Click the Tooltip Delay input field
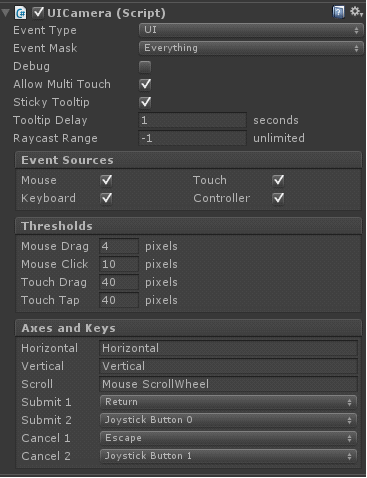Viewport: 367px width, 478px height. [x=192, y=120]
